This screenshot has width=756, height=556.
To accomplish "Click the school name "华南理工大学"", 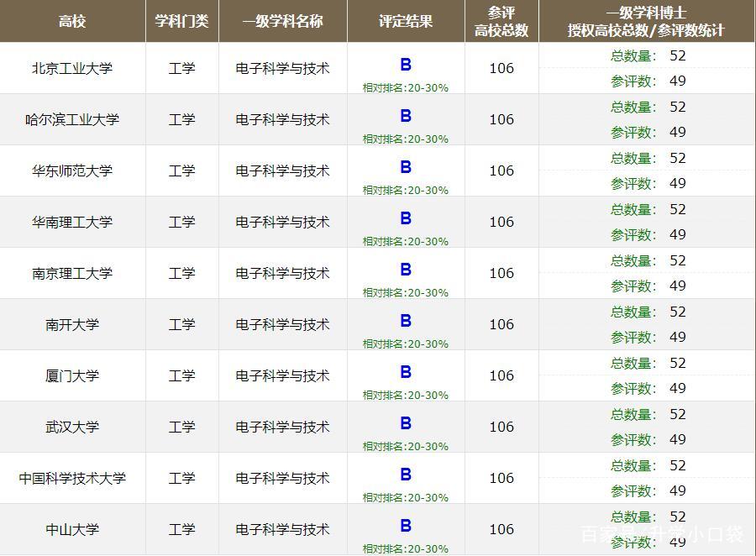I will 72,222.
